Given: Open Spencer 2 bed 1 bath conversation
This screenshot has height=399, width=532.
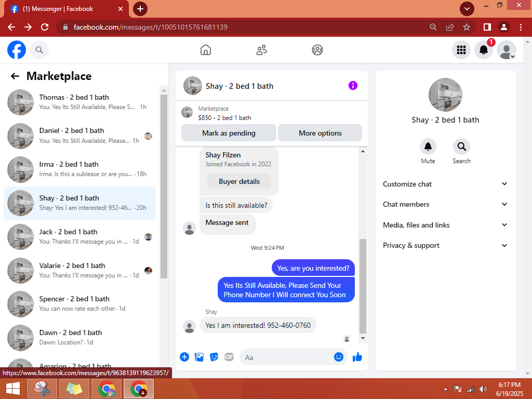Looking at the screenshot, I should [x=79, y=304].
